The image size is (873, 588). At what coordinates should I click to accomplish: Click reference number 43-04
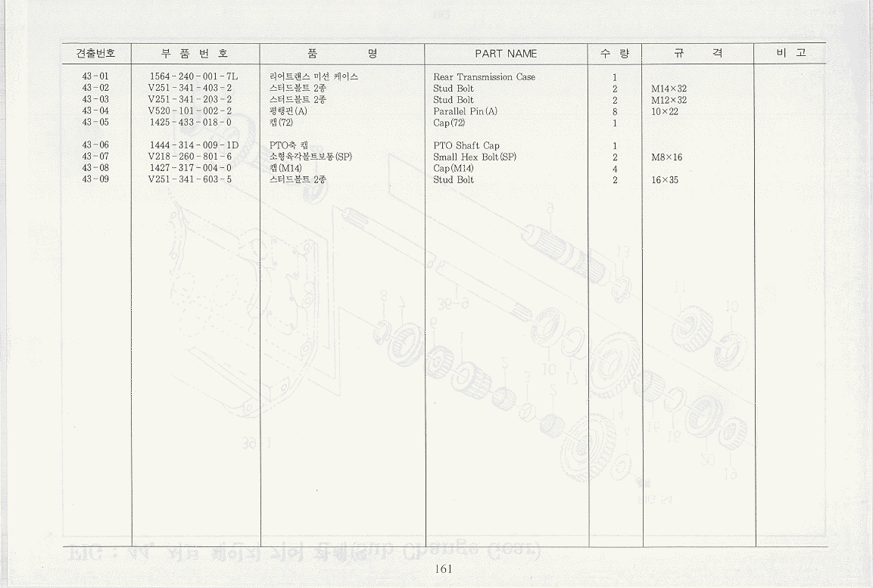point(95,110)
